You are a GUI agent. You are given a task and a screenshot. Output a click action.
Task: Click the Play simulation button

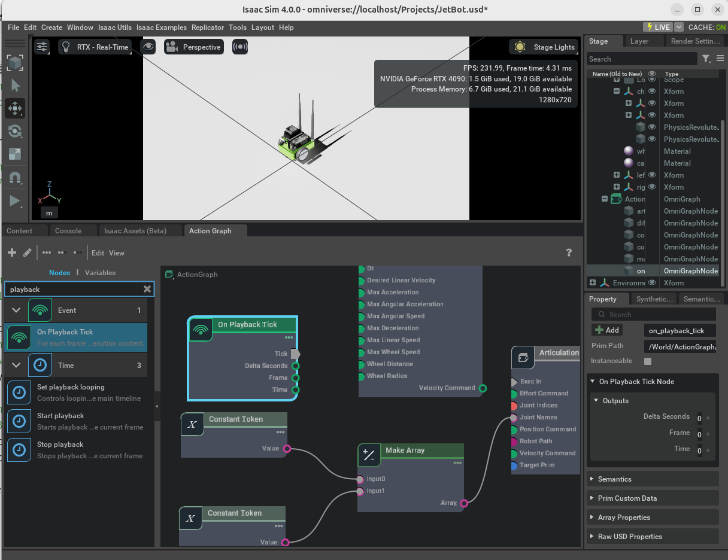point(15,200)
